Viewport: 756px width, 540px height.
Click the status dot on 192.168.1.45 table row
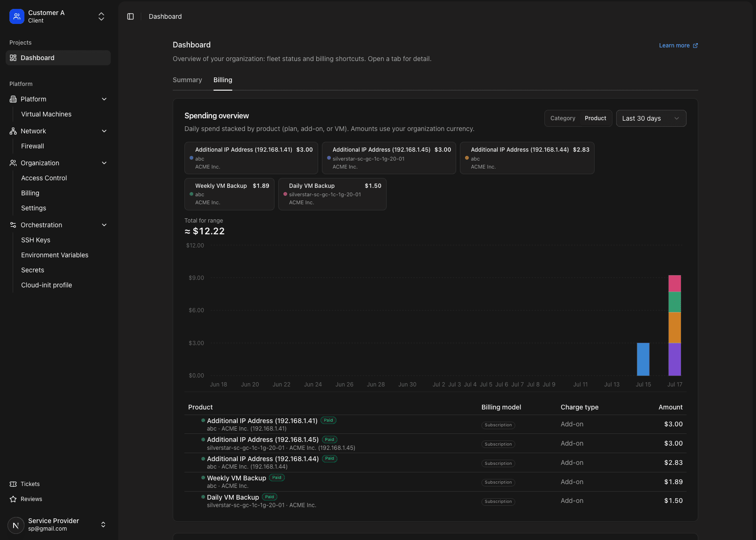point(203,440)
